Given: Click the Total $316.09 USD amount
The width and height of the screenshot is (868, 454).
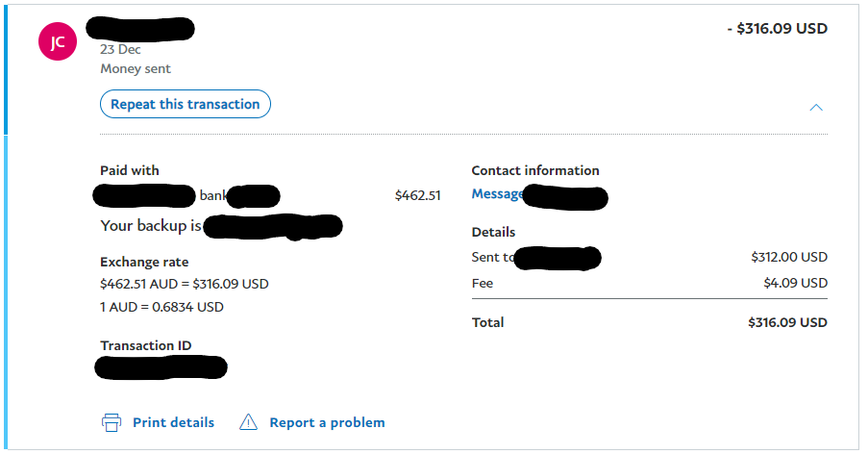Looking at the screenshot, I should [x=787, y=322].
